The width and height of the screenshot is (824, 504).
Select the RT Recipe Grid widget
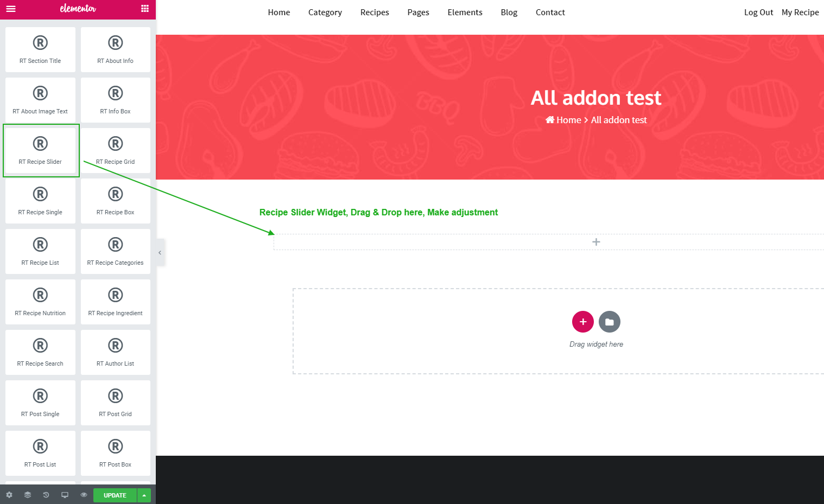click(116, 150)
